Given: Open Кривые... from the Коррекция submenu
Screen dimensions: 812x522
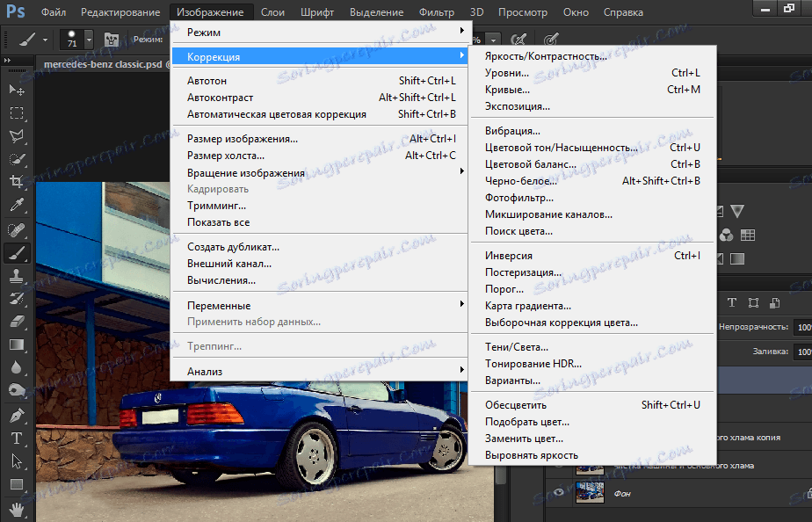Looking at the screenshot, I should (507, 90).
